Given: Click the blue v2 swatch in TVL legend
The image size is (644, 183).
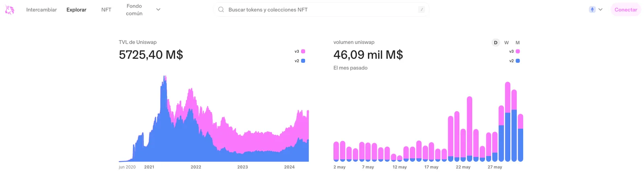Looking at the screenshot, I should (x=303, y=61).
